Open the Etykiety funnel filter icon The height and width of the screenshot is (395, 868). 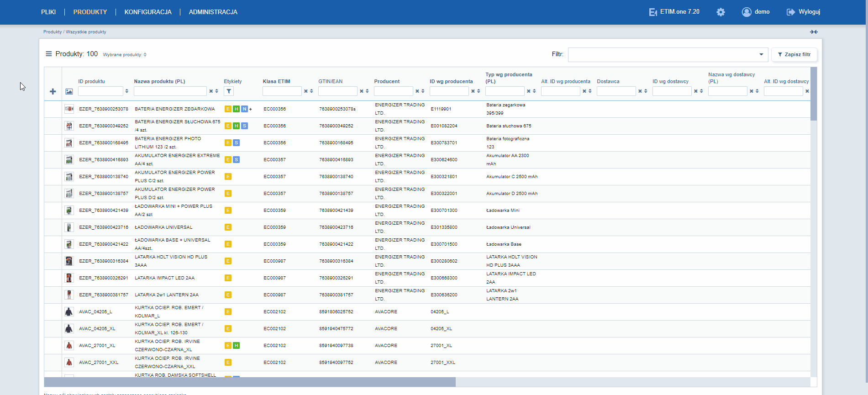229,91
